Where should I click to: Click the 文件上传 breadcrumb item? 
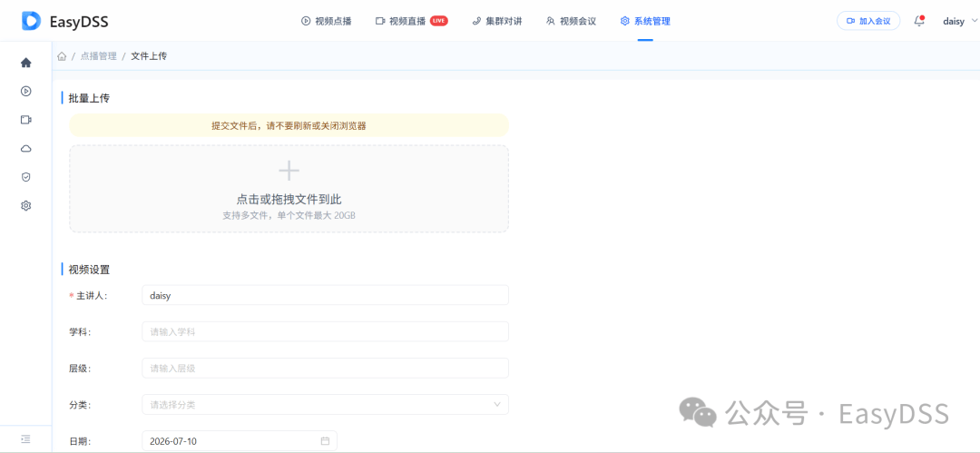coord(149,56)
